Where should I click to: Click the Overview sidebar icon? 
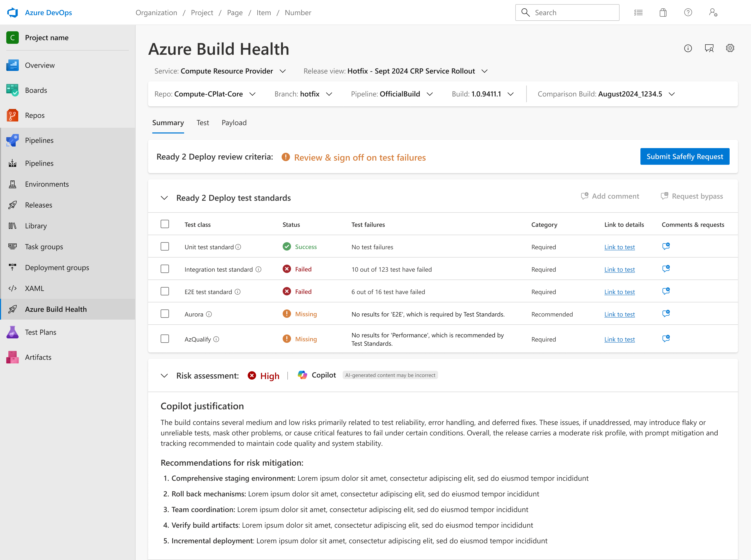click(13, 65)
